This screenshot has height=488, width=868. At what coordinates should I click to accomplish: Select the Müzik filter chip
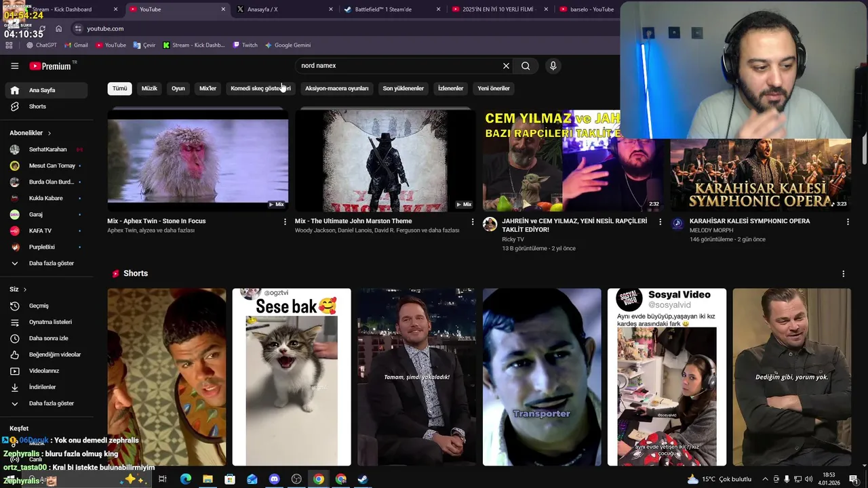tap(149, 88)
